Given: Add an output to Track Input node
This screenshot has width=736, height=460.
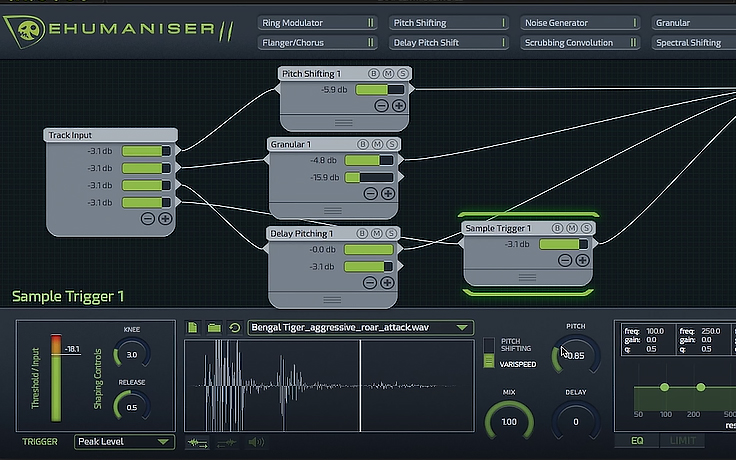Looking at the screenshot, I should tap(165, 218).
